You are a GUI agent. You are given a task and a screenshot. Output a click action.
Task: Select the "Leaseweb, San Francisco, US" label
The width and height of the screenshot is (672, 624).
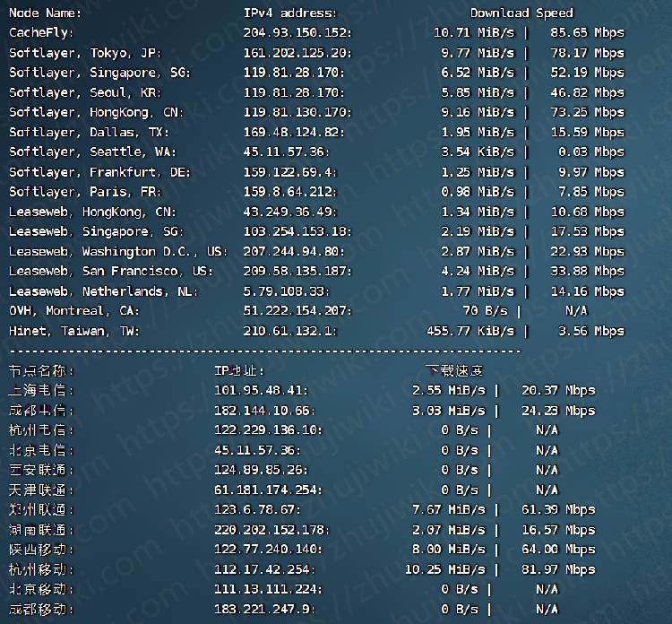[111, 271]
